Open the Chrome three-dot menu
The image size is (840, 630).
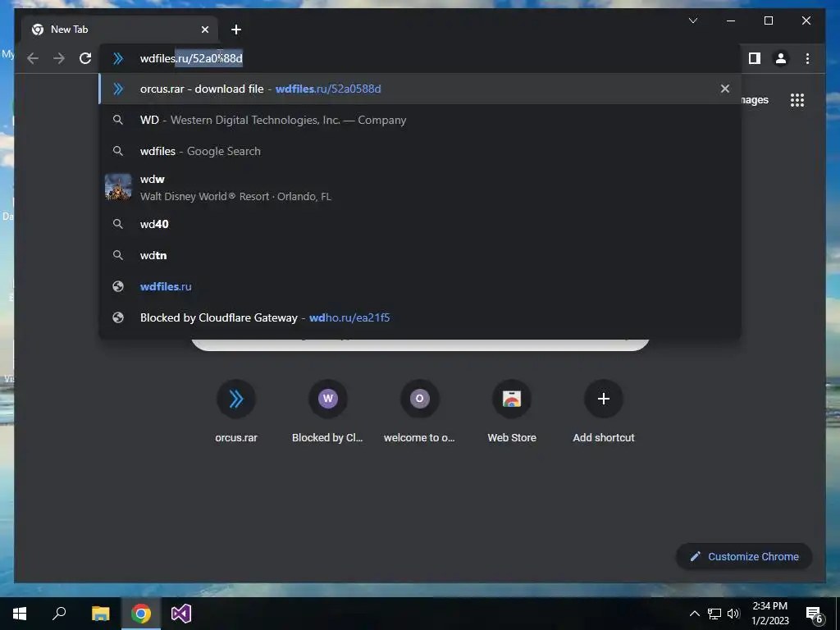pos(807,58)
